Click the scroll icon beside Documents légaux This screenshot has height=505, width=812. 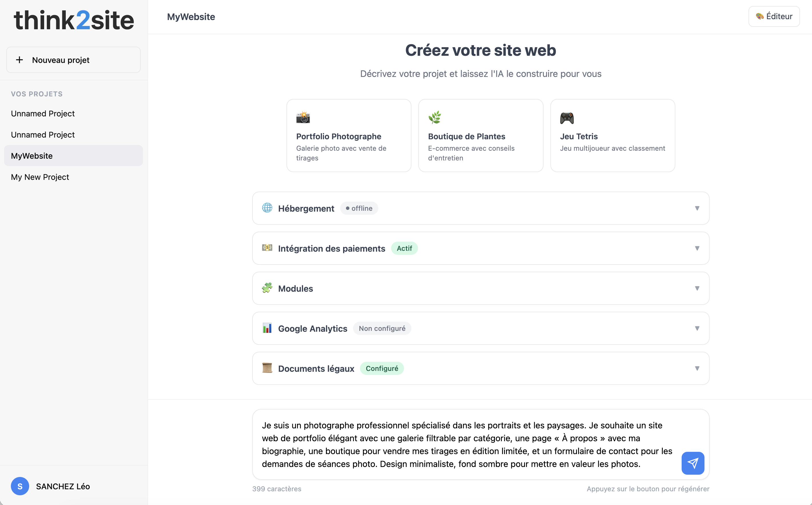(x=267, y=368)
